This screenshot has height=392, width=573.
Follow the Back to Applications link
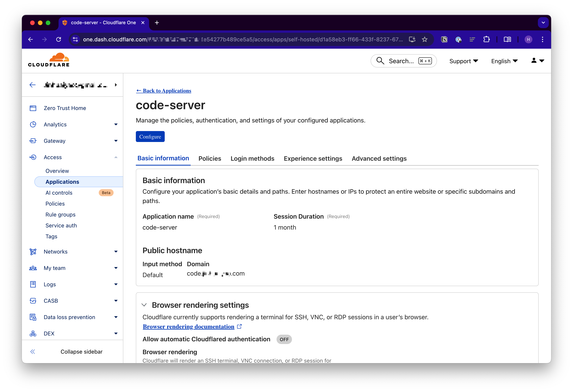point(164,91)
